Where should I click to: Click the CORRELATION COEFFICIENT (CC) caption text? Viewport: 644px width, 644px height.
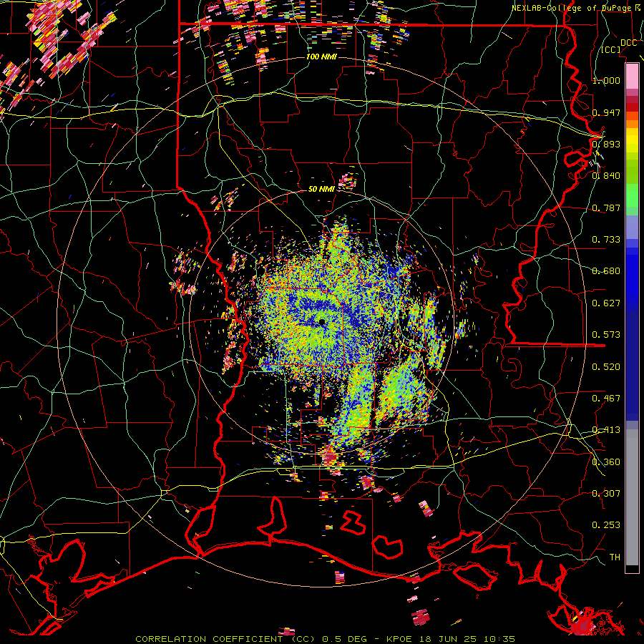(225, 639)
